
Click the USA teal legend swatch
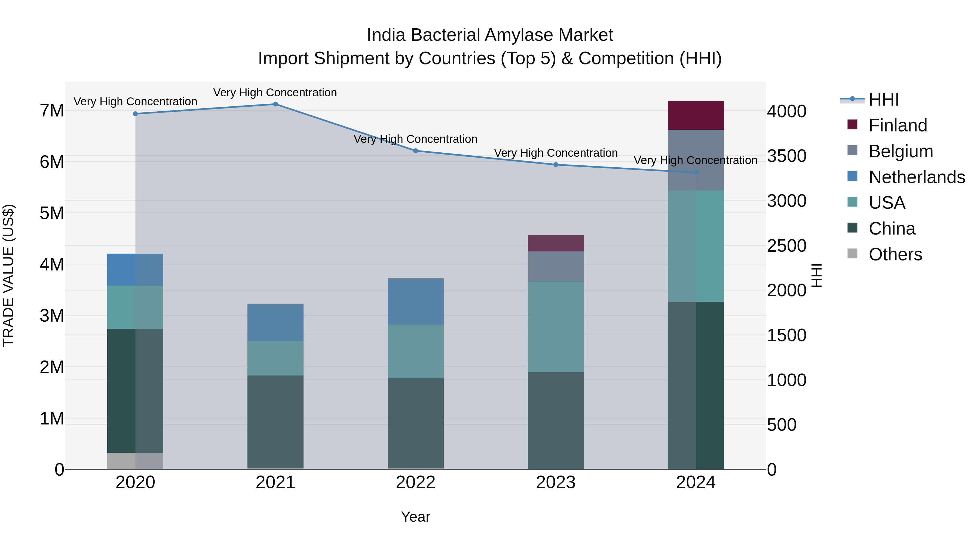tap(853, 202)
